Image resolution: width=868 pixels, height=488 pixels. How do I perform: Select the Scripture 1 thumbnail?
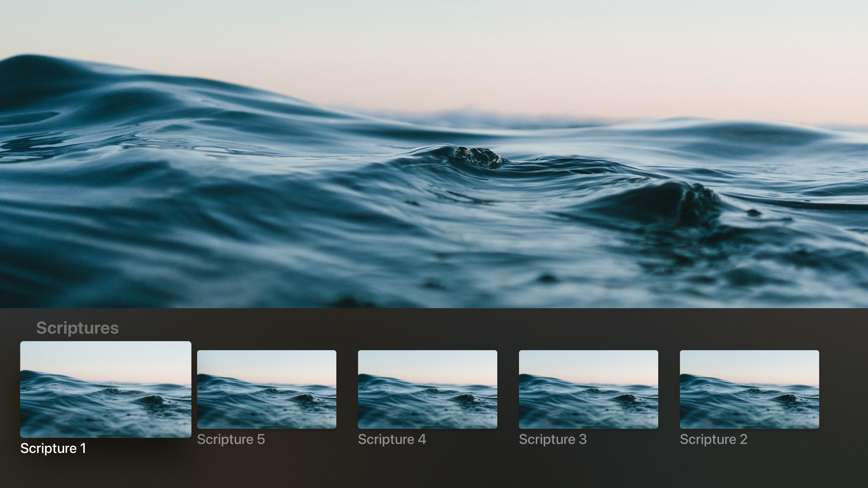(106, 389)
